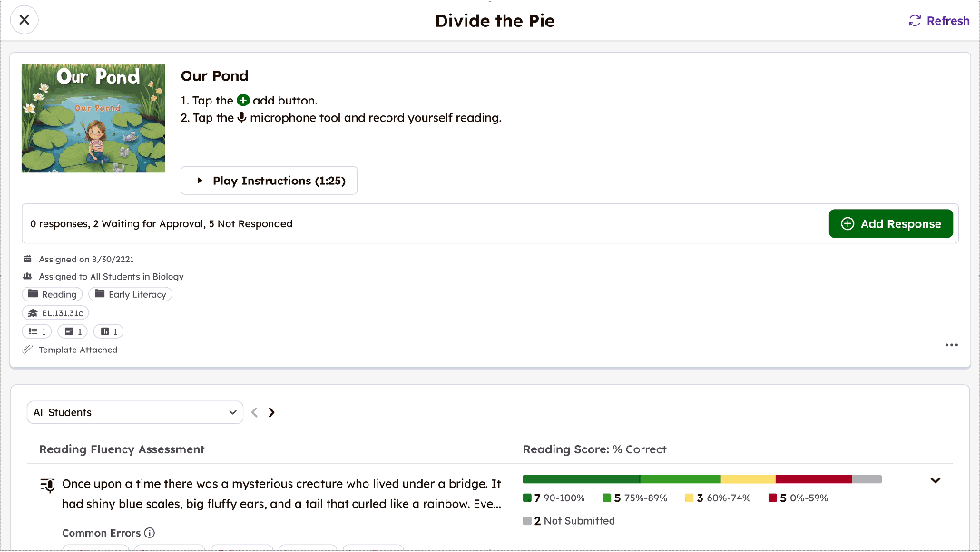Click the EL.131.31c standard tag
This screenshot has height=552, width=980.
pyautogui.click(x=55, y=313)
